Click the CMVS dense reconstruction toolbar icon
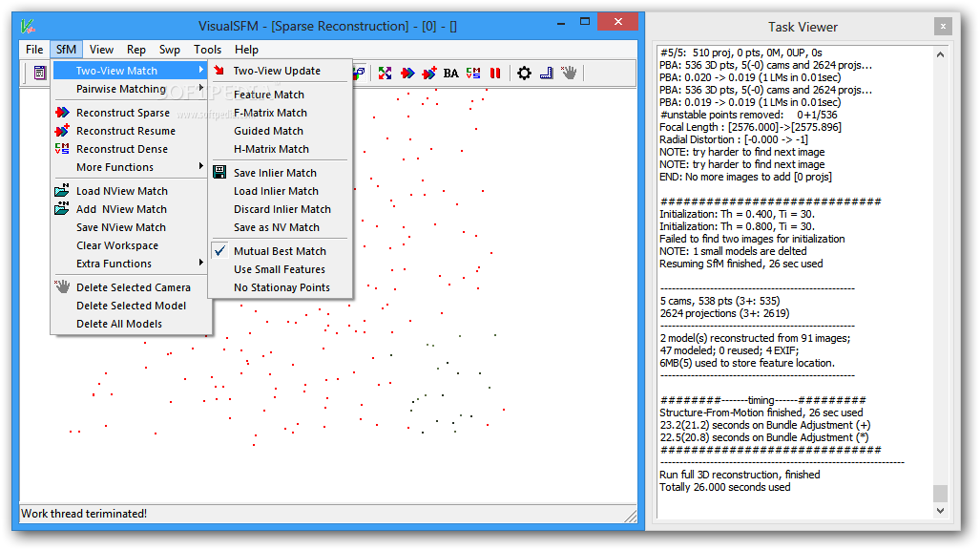 coord(473,74)
